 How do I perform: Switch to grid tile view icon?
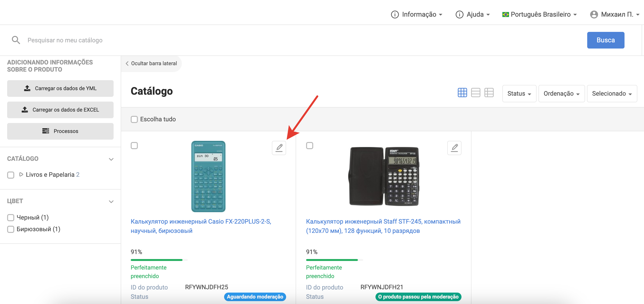462,93
